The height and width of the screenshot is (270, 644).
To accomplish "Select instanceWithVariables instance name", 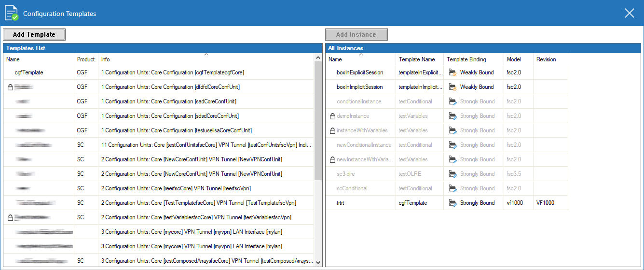I will tap(362, 130).
